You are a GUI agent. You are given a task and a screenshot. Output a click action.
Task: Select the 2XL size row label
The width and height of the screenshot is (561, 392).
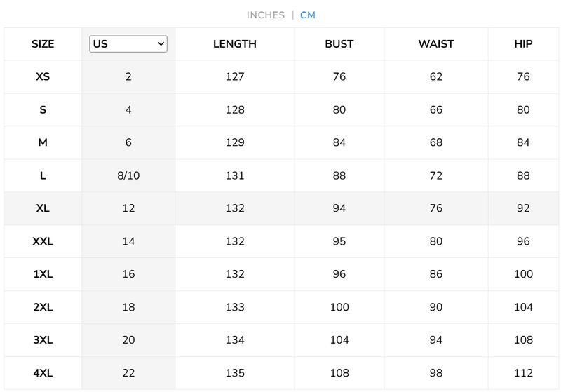[x=43, y=307]
